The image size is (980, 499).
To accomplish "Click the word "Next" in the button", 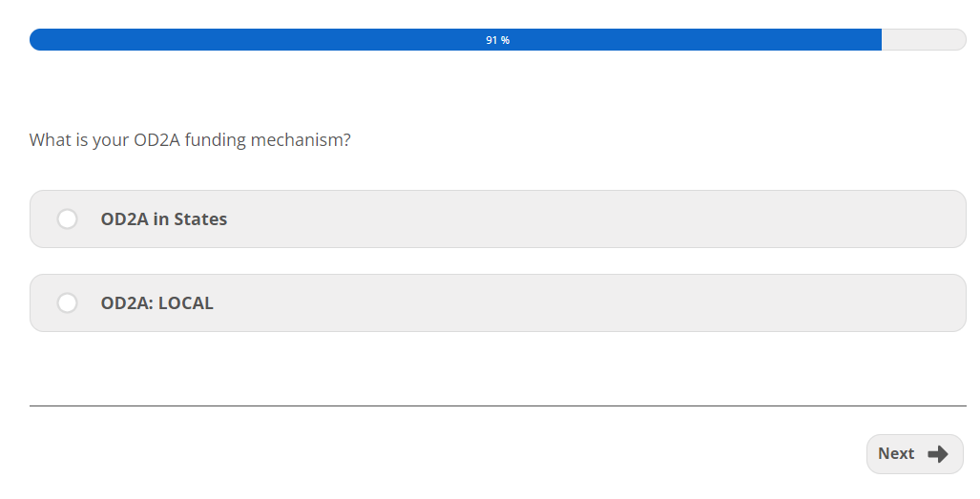I will point(895,454).
